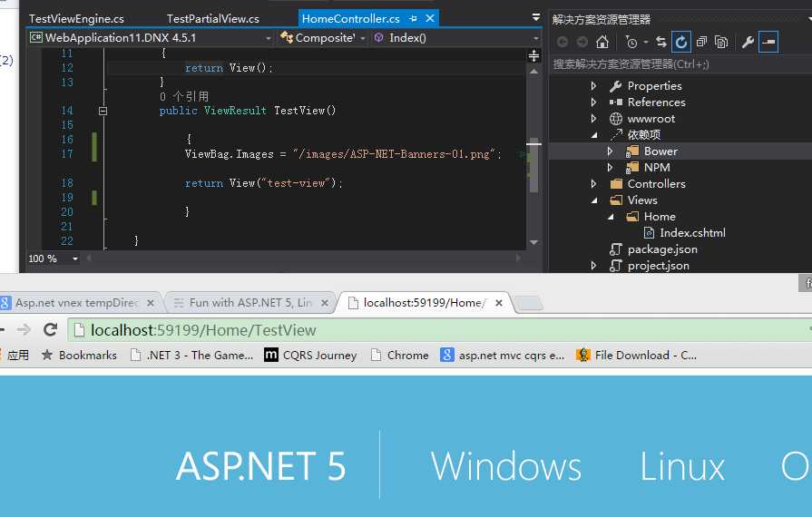Pin the HomeController.cs tab
812x517 pixels.
pyautogui.click(x=413, y=19)
